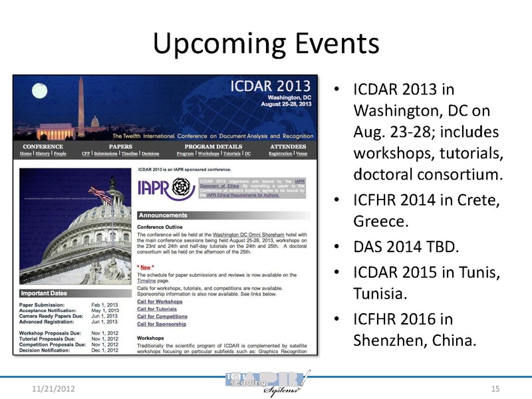
Task: Open the Call for Workshops link
Action: tap(160, 302)
